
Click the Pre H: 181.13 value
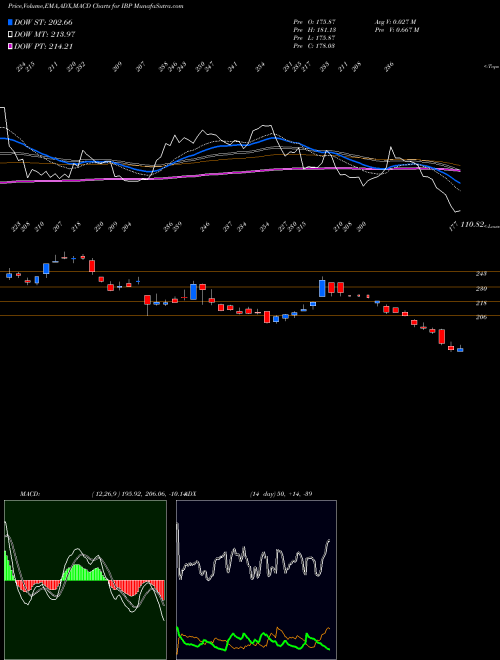point(314,30)
